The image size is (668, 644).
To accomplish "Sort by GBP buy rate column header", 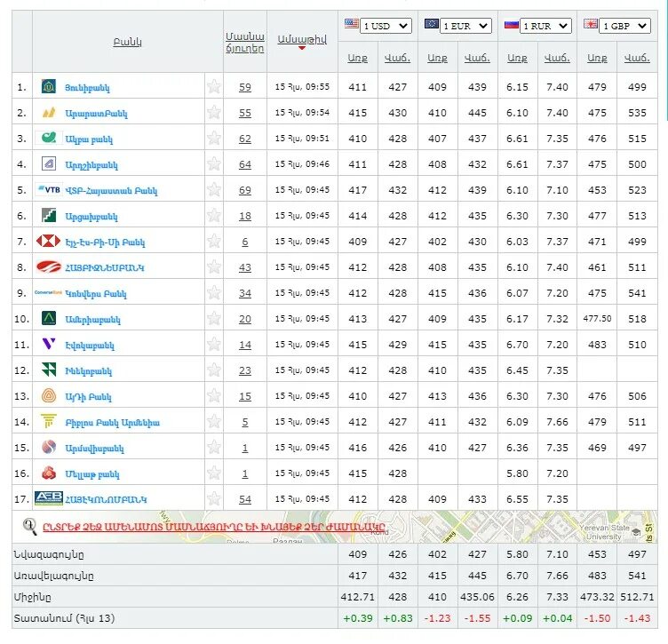I will pyautogui.click(x=597, y=58).
